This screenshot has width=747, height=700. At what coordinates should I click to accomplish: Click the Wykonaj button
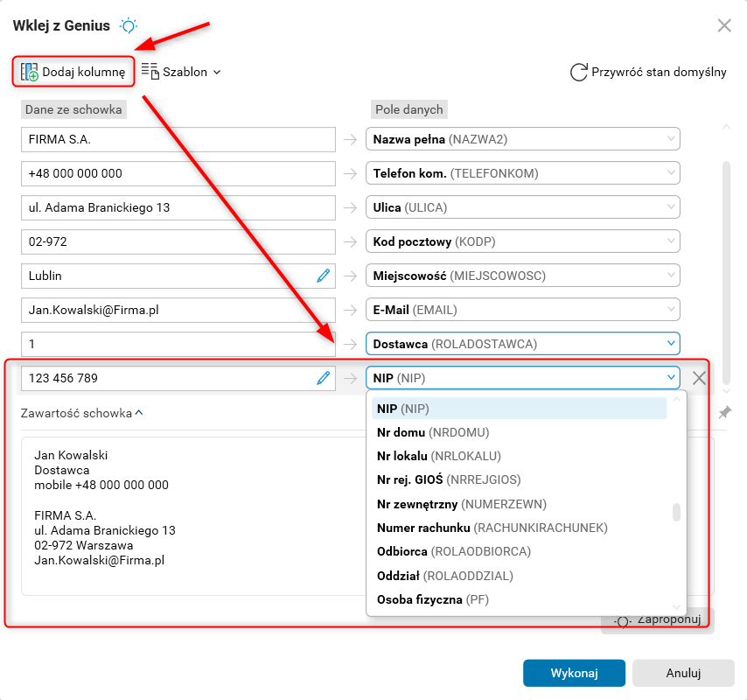pyautogui.click(x=574, y=673)
